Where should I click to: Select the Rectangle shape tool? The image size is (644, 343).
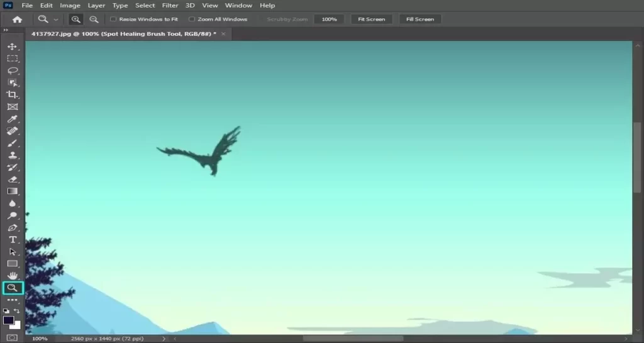13,263
